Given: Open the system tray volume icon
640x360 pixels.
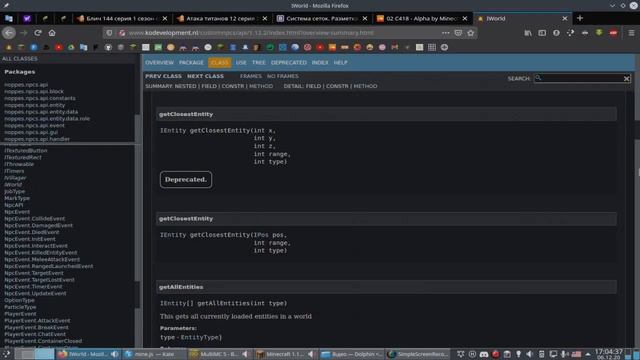Looking at the screenshot, I should click(530, 354).
